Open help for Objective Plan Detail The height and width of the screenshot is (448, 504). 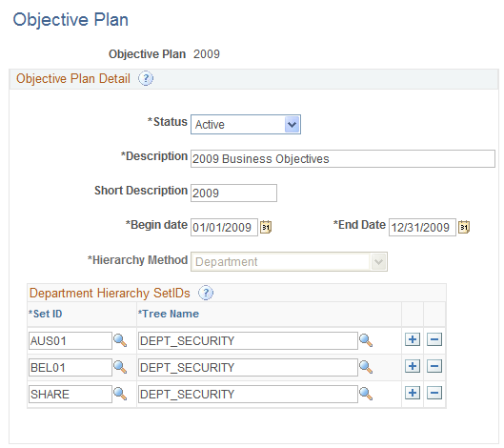(146, 78)
